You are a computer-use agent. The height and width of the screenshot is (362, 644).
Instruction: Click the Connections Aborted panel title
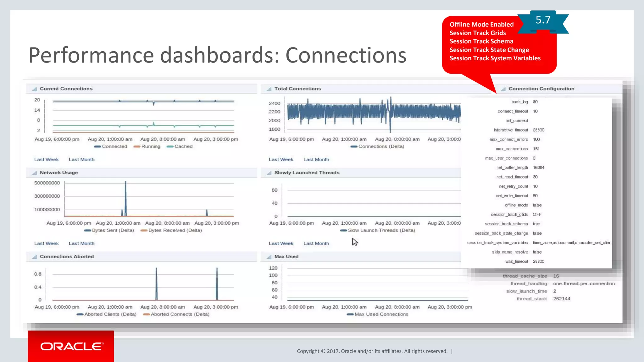pyautogui.click(x=67, y=257)
